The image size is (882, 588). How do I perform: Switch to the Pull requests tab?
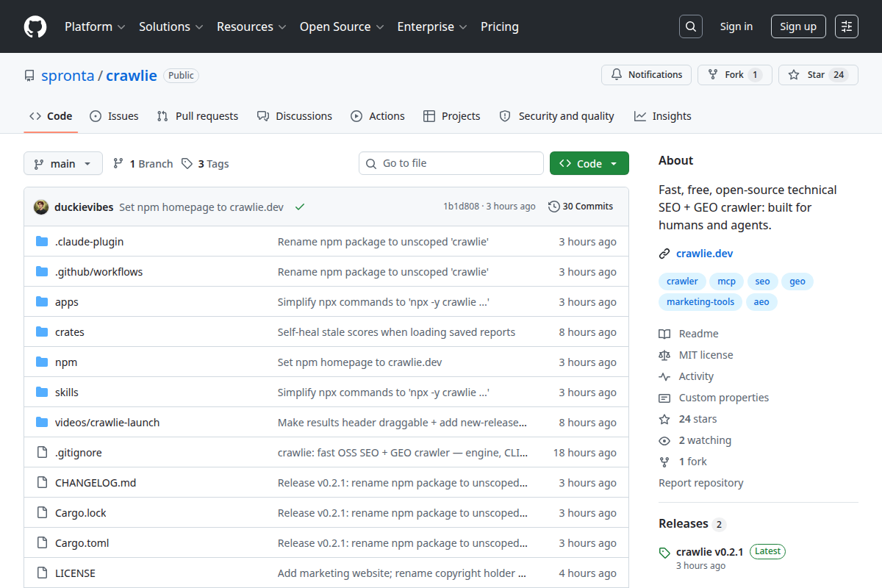pos(198,116)
